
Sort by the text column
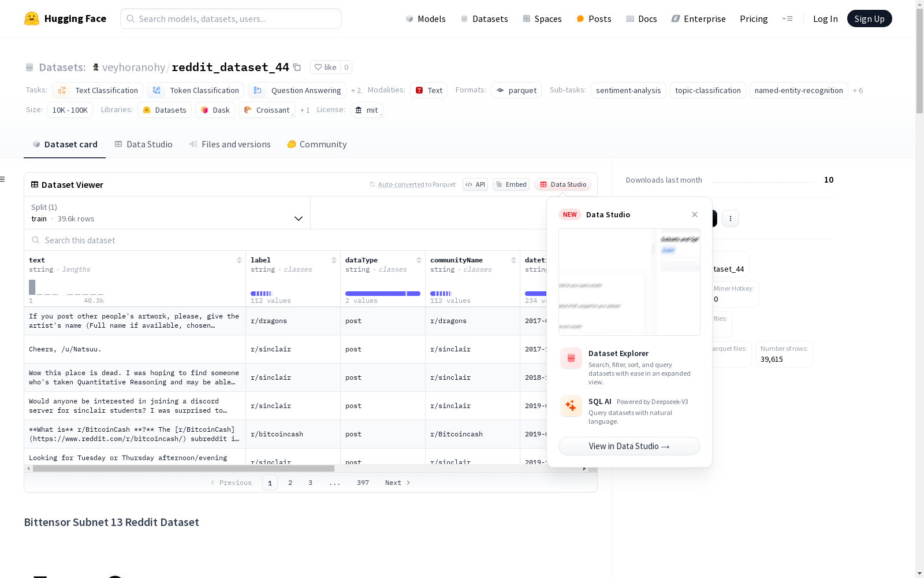(239, 260)
